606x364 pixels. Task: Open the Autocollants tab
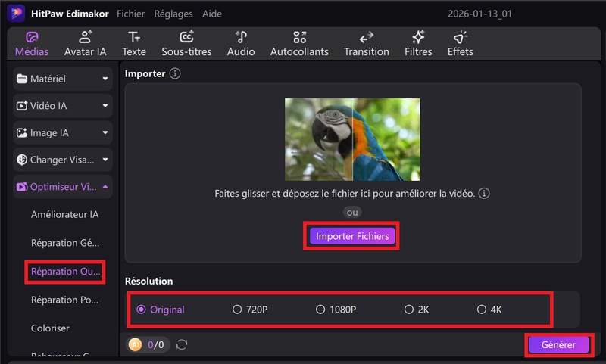pos(299,44)
